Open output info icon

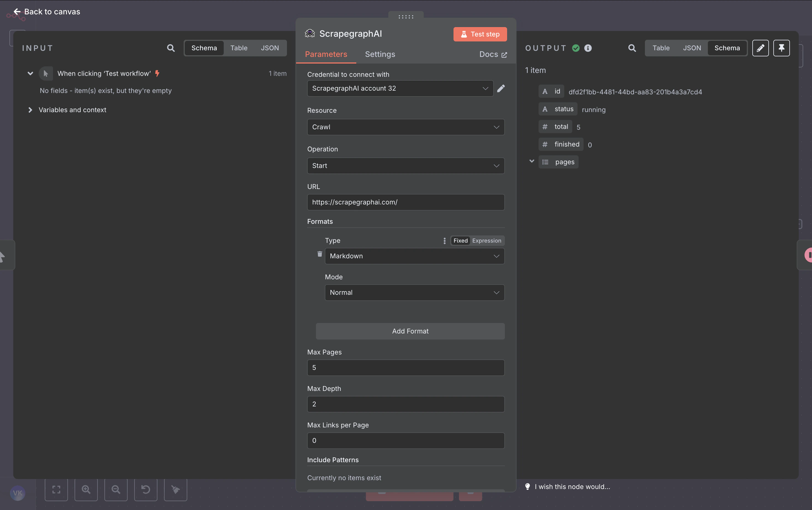click(588, 48)
